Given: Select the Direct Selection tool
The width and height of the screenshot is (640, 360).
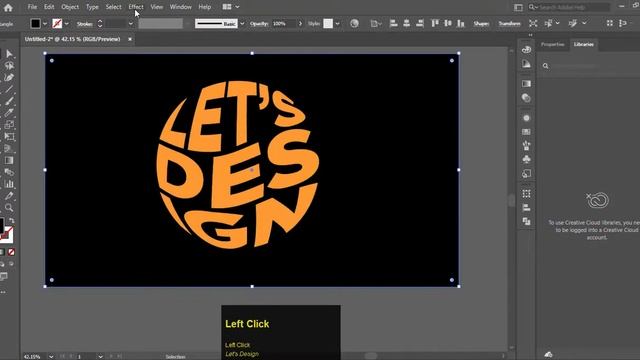Looking at the screenshot, I should [9, 54].
